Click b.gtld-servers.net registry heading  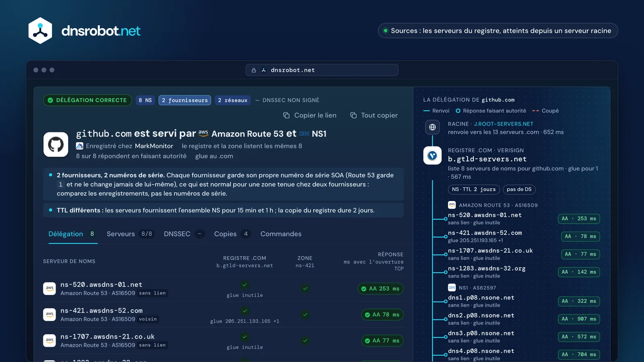tap(487, 159)
